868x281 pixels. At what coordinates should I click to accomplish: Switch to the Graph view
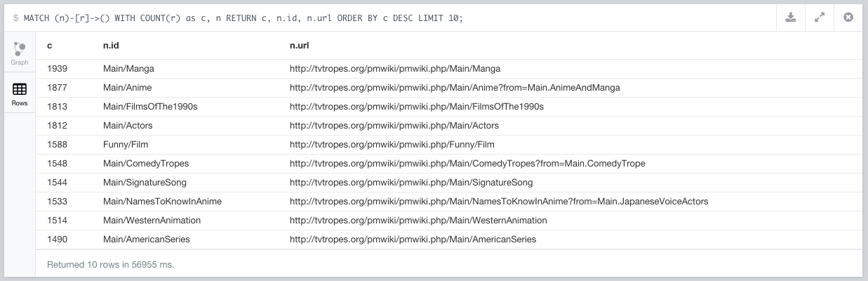tap(20, 53)
